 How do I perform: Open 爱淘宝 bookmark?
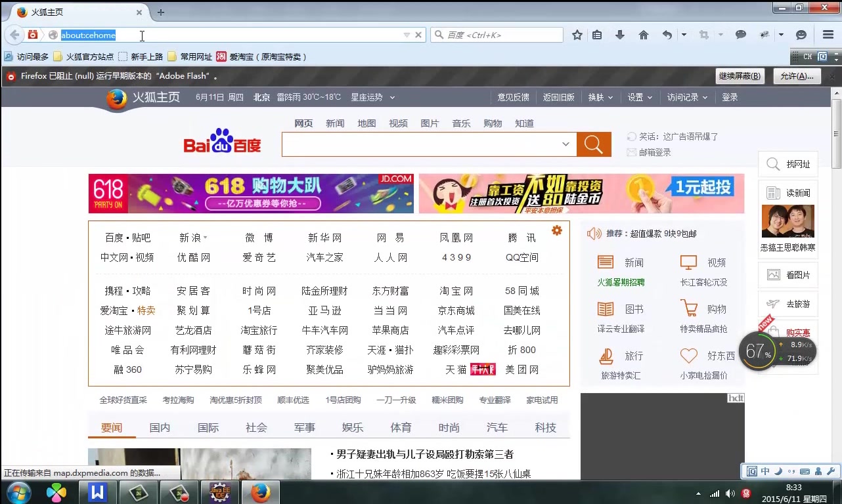click(x=261, y=57)
